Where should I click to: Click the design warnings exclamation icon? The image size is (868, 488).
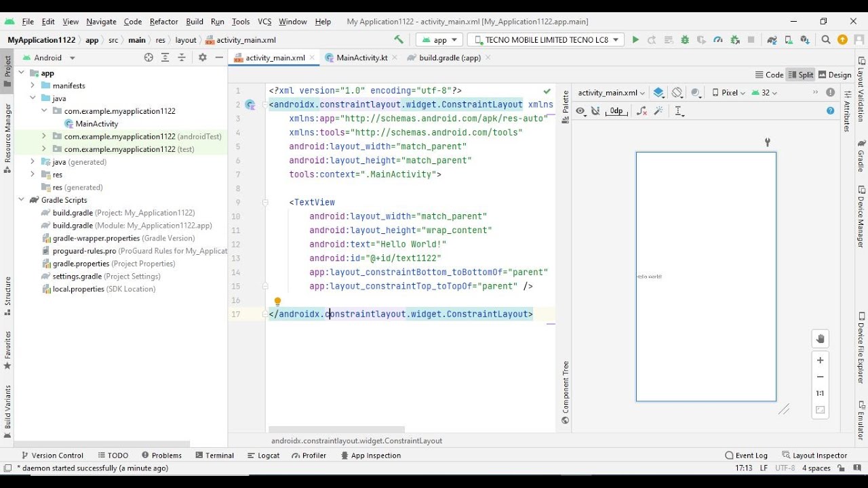pos(831,93)
